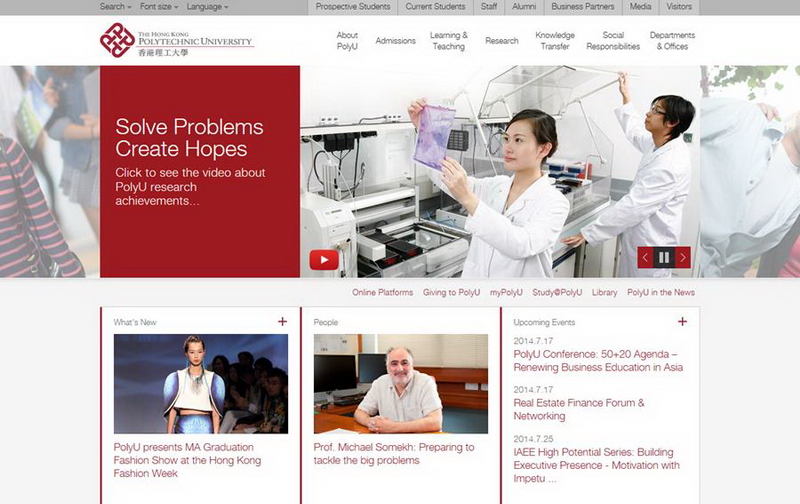Advance to the next slide arrow

click(683, 258)
